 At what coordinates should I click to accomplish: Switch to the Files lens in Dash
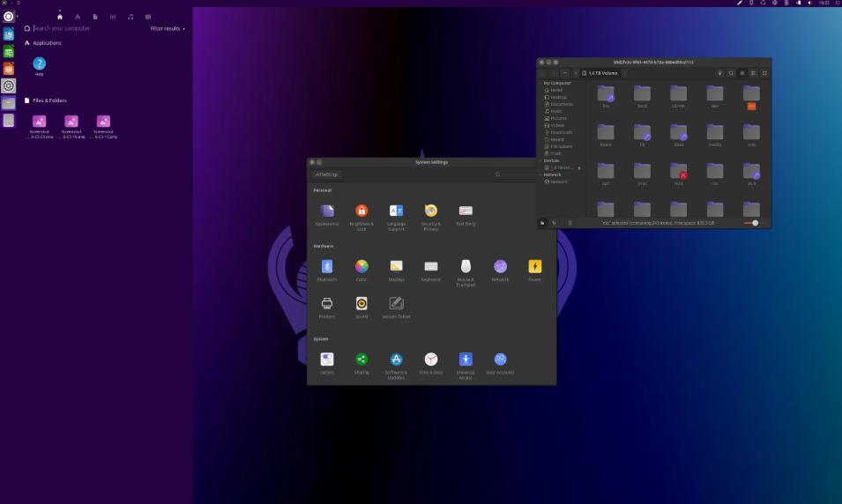[95, 17]
